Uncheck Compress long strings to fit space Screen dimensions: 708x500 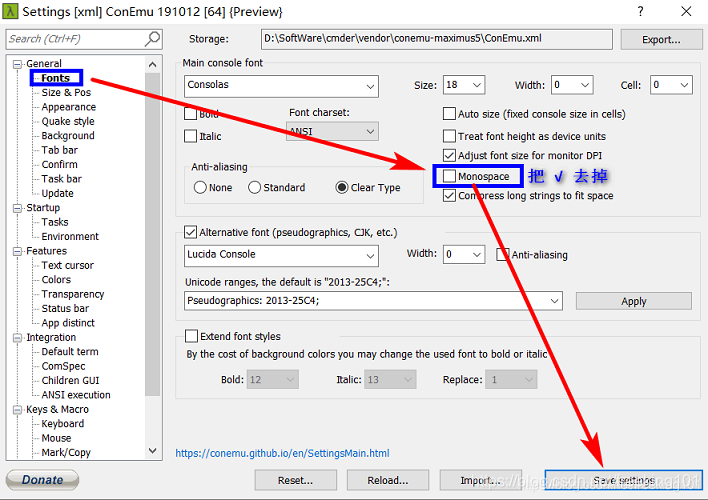pos(449,196)
